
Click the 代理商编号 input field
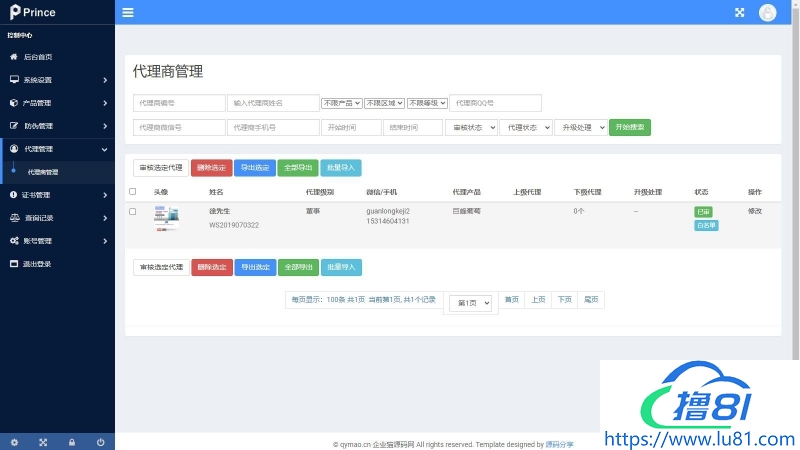(179, 103)
